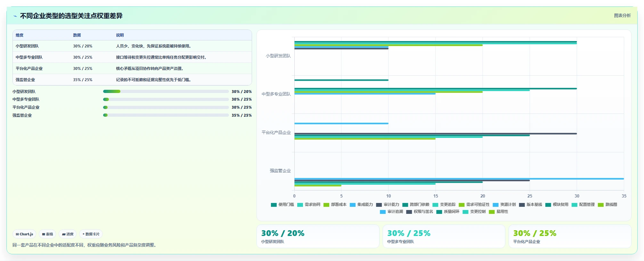Click the description 人员少、变化快，先保证系统能被持续使用。
Viewport: 644px width, 261px height.
[x=154, y=46]
